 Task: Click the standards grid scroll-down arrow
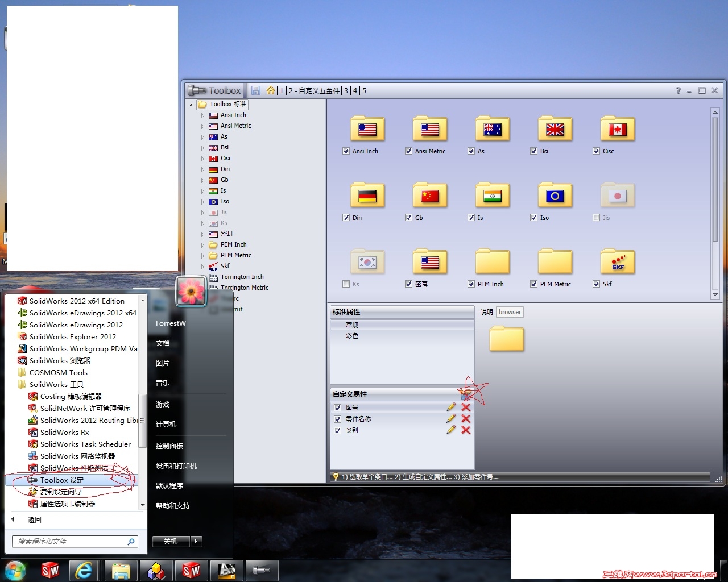[715, 295]
